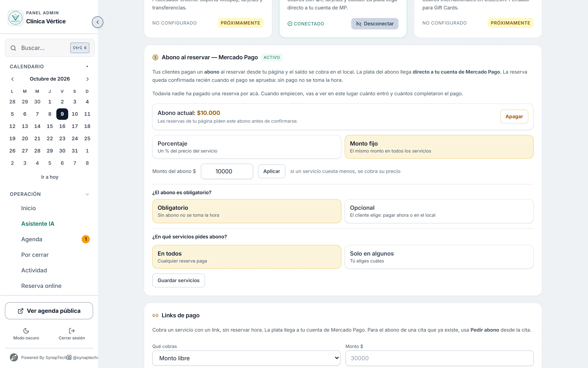Screen dimensions: 588x368
Task: Select En todos services option
Action: tap(247, 257)
